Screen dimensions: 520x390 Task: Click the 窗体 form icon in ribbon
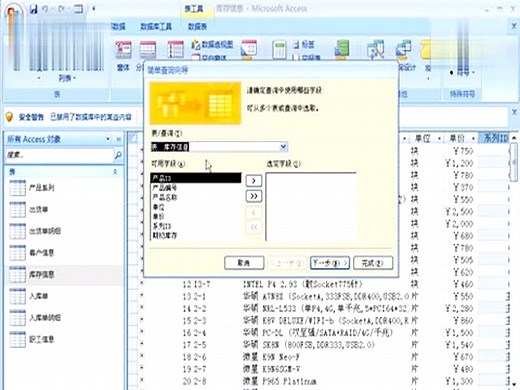pyautogui.click(x=123, y=49)
